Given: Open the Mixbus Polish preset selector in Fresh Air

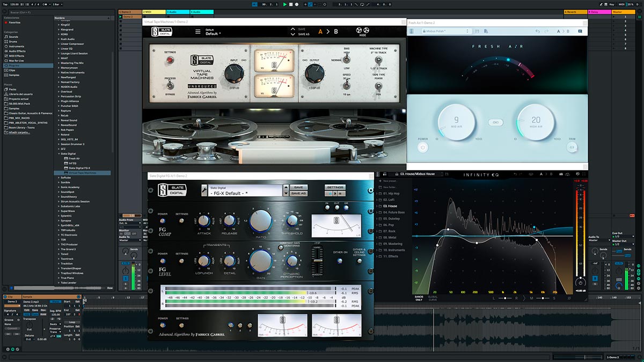Looking at the screenshot, I should [435, 31].
